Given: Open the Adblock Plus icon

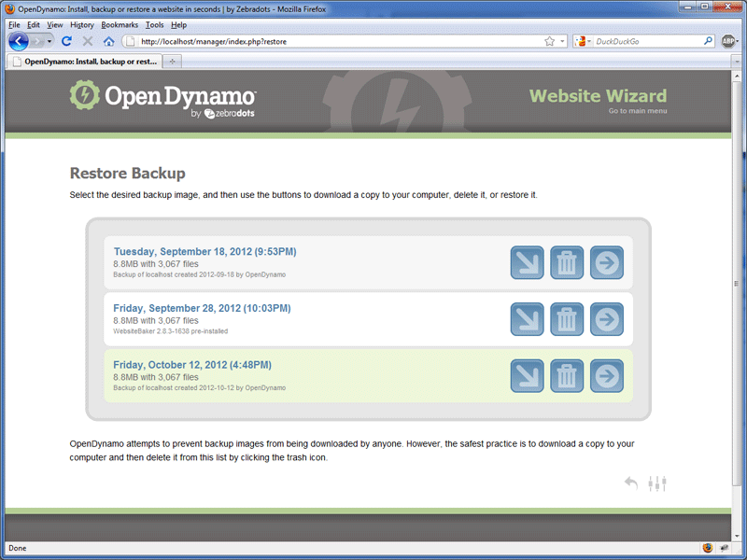Looking at the screenshot, I should click(730, 41).
